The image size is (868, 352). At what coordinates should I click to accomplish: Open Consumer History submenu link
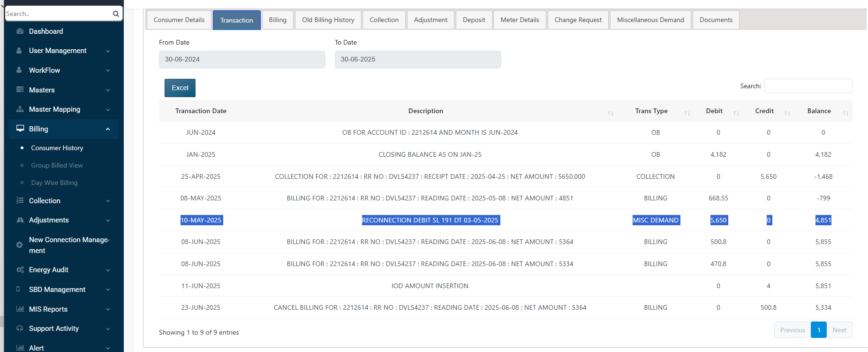click(57, 148)
